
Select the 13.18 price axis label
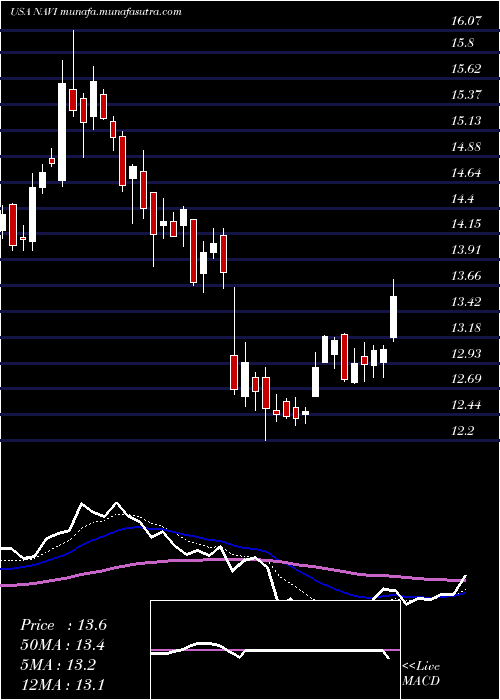coord(467,328)
